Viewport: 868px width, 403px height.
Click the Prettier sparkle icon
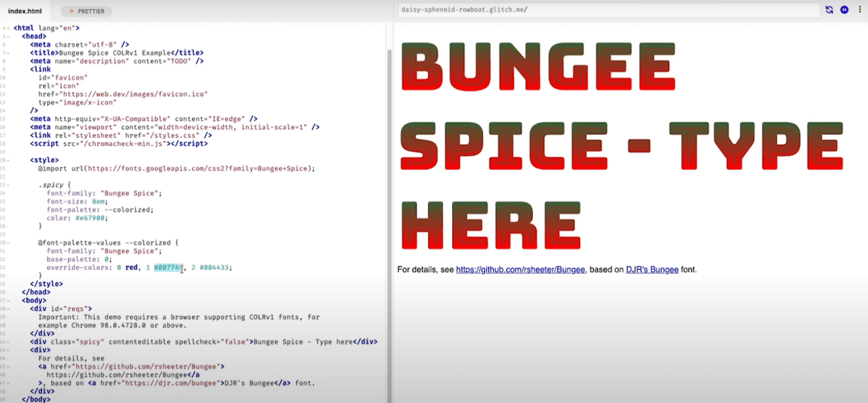(71, 11)
